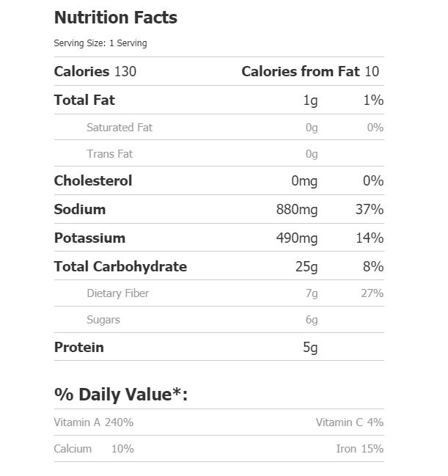Click the Nutrition Facts heading
The image size is (448, 476).
[115, 18]
